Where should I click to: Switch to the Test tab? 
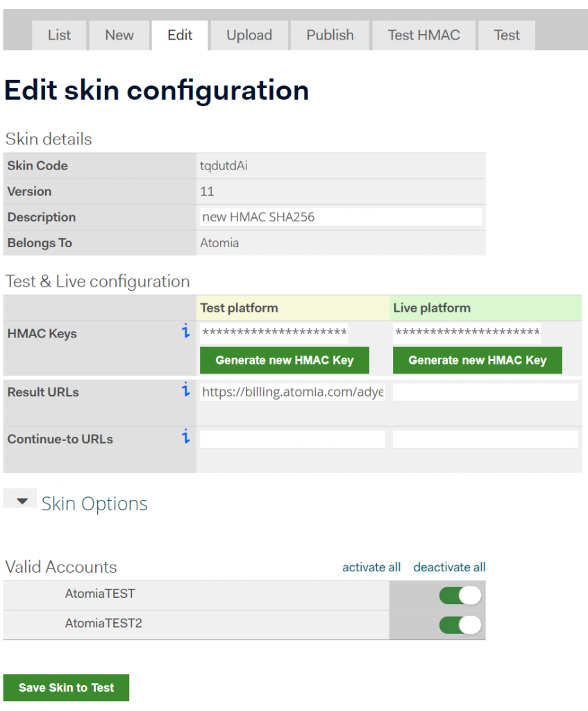pos(506,35)
